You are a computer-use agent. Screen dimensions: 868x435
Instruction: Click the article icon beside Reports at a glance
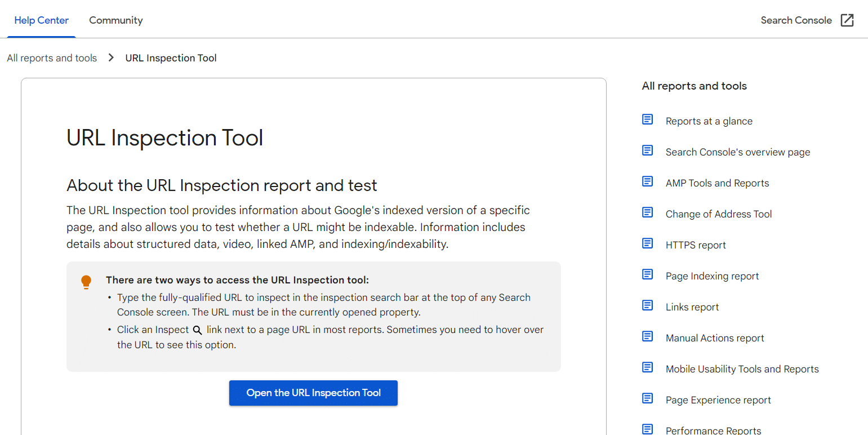tap(648, 119)
